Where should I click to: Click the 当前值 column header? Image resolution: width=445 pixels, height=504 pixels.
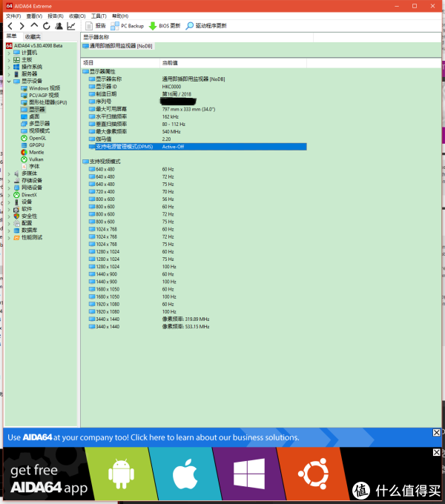233,63
